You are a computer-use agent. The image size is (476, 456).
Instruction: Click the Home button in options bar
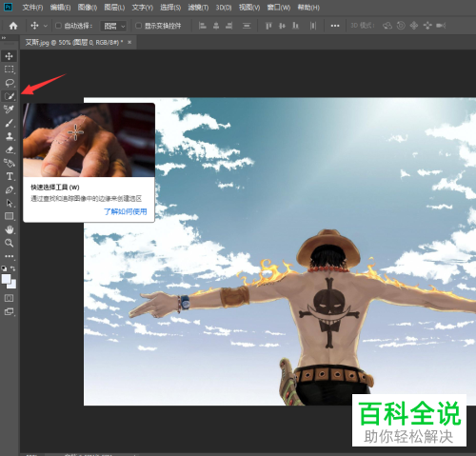[13, 26]
